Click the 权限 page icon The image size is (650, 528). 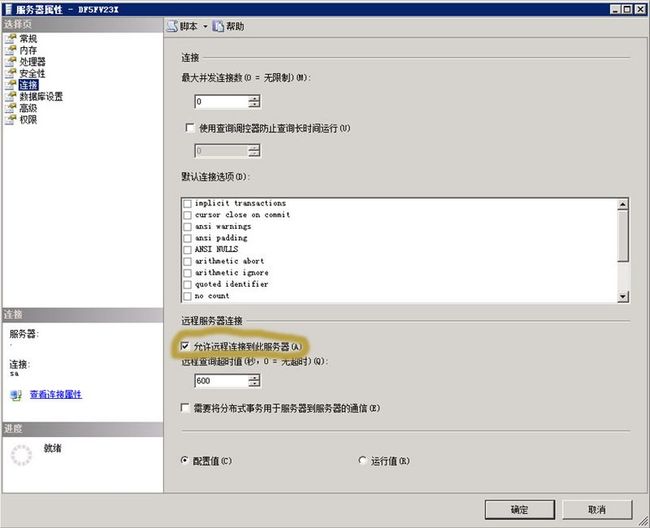11,120
